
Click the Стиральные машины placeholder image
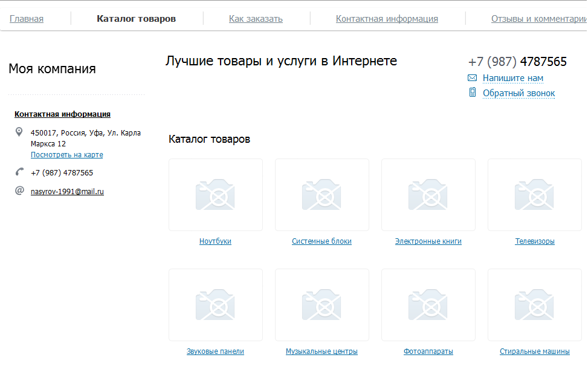tap(535, 305)
